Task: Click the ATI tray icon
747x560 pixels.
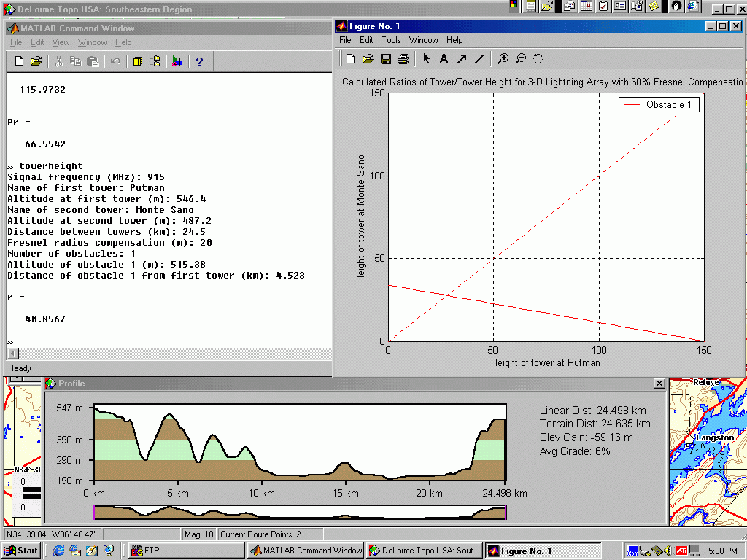Action: 682,551
